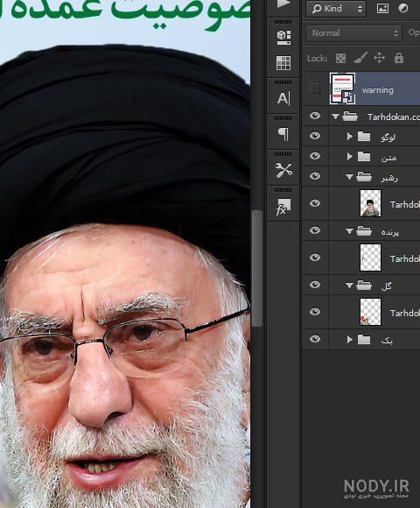The image size is (420, 508).
Task: Open the Paragraph panel icon
Action: point(283,134)
